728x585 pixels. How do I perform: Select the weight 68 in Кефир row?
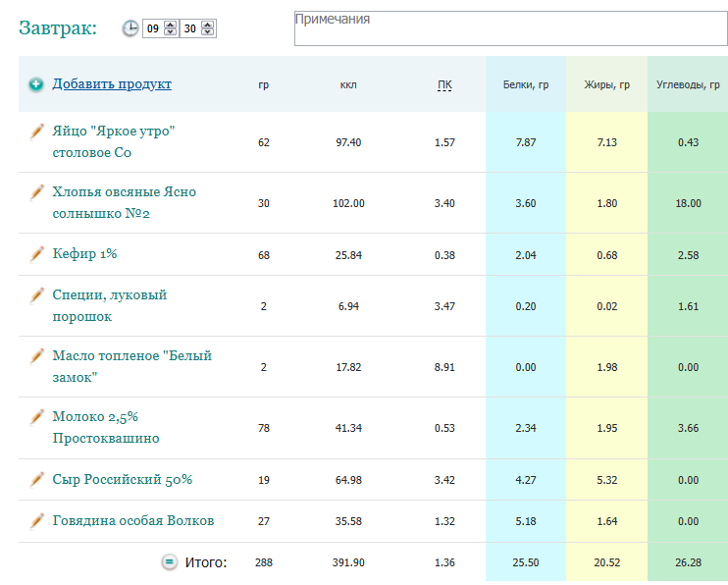point(263,255)
